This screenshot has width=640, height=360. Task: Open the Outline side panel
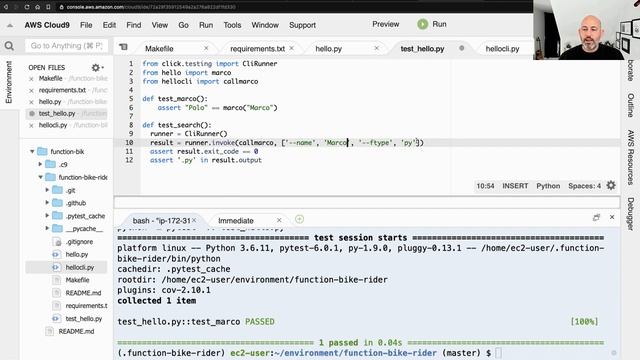pyautogui.click(x=631, y=105)
